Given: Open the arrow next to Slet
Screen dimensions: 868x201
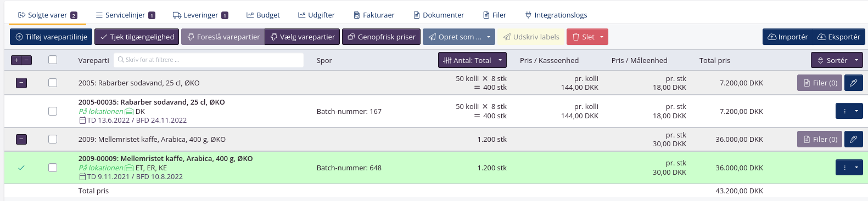Looking at the screenshot, I should coord(602,37).
